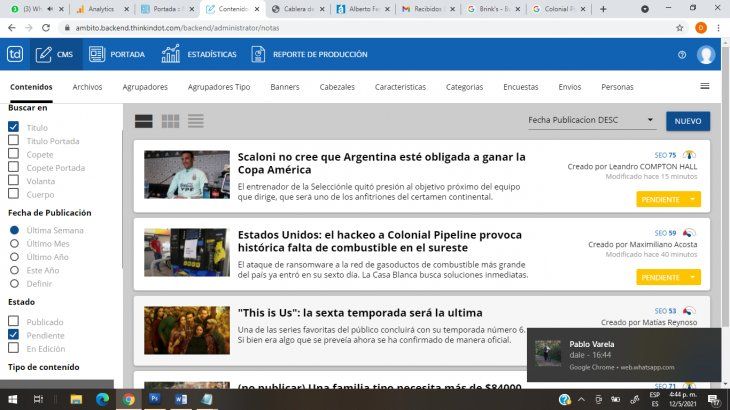
Task: Open the Colonial Pipeline hackeo article title
Action: (379, 241)
